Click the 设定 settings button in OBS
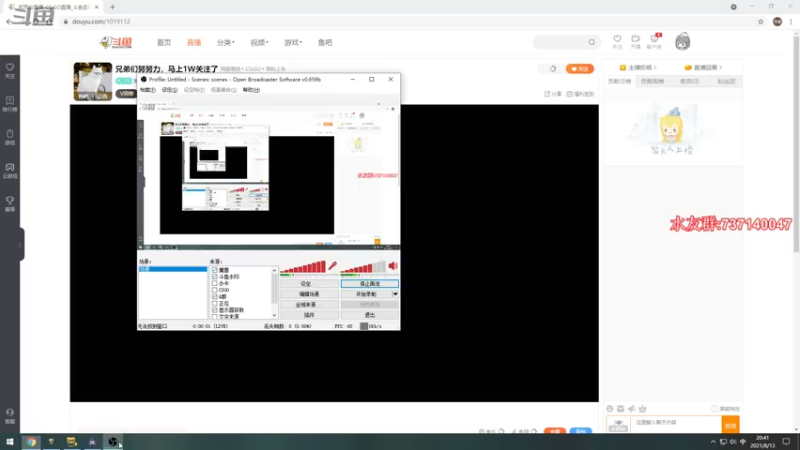The image size is (800, 450). coord(309,284)
